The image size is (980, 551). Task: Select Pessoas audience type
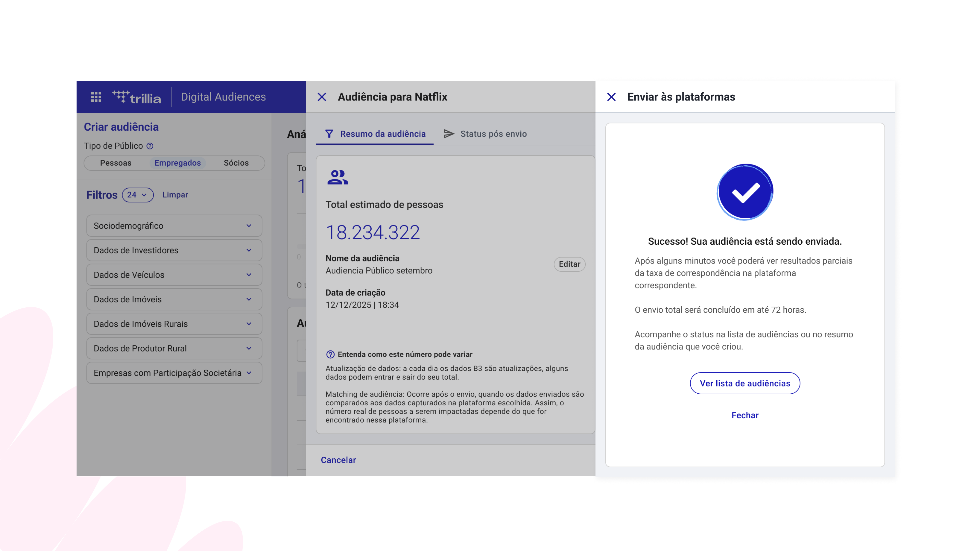coord(116,163)
